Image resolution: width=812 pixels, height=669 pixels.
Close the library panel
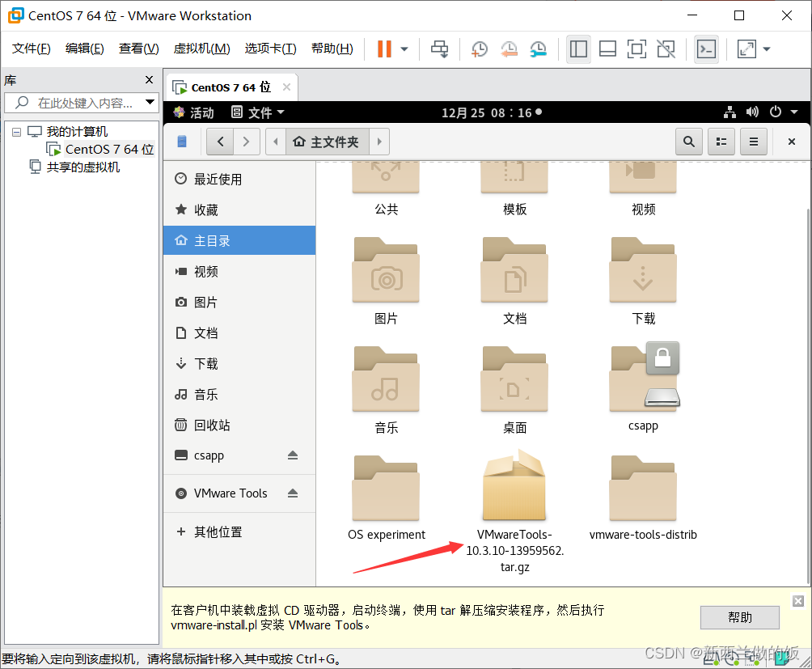pos(149,80)
